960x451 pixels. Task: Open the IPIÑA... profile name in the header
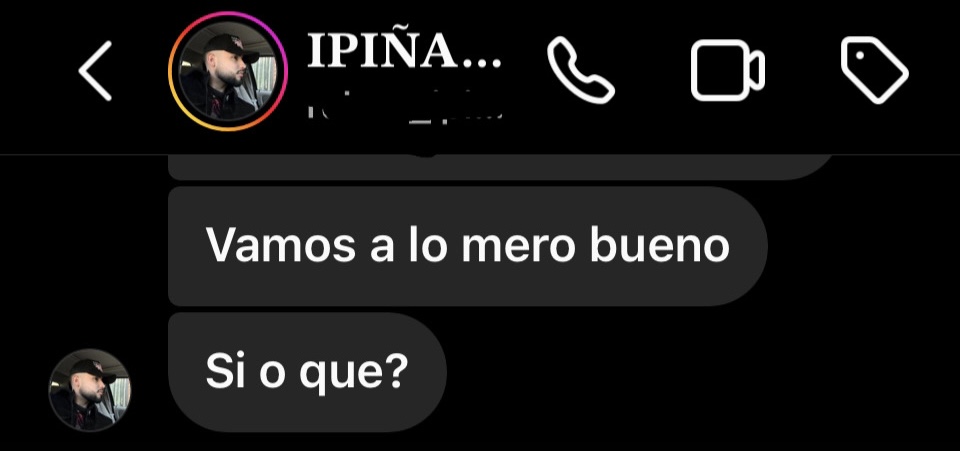point(403,50)
